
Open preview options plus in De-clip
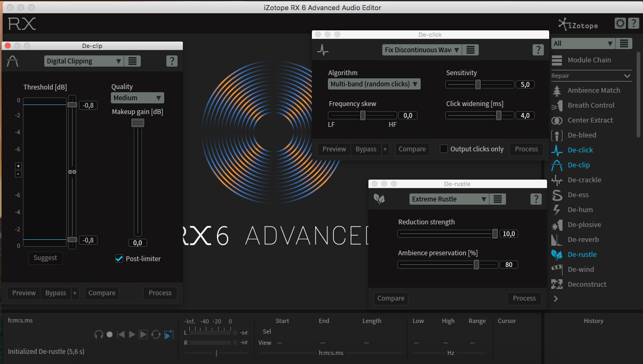click(75, 293)
